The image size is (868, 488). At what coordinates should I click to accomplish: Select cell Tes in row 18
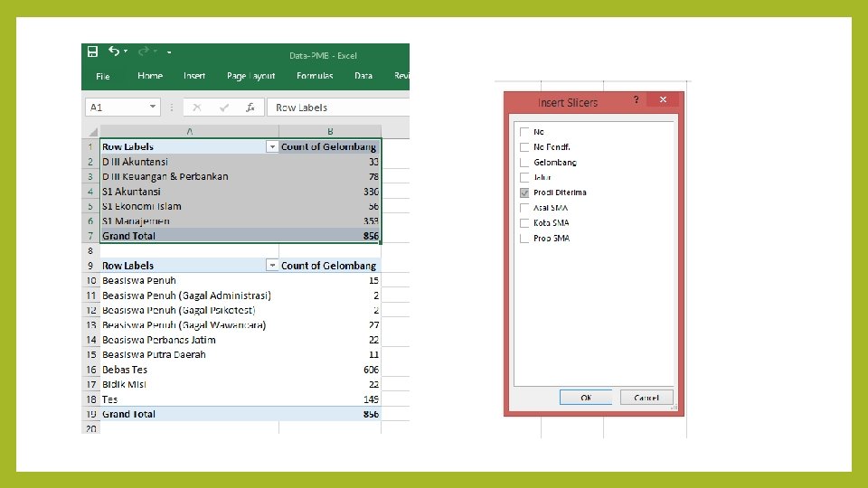[189, 399]
